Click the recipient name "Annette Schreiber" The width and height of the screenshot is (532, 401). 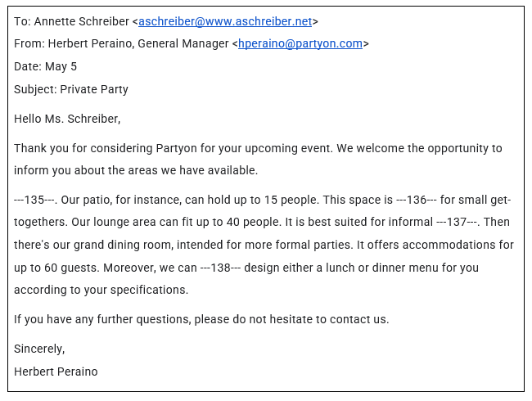pos(81,21)
